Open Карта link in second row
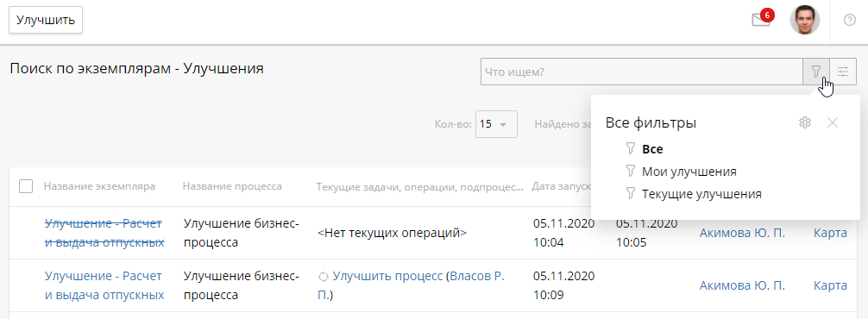868x319 pixels. [830, 285]
